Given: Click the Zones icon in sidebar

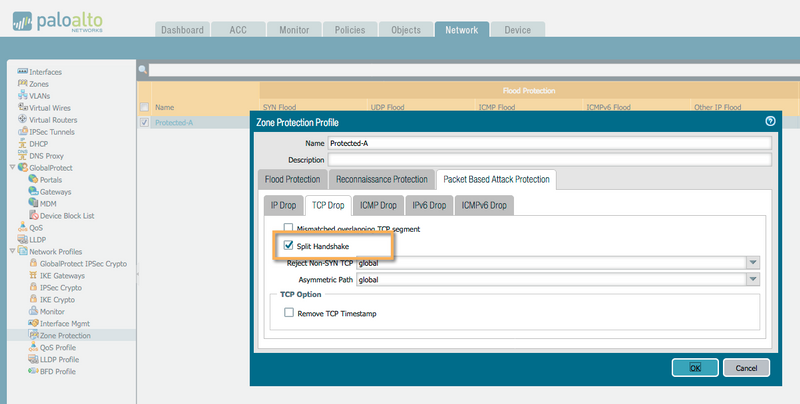Looking at the screenshot, I should 22,83.
